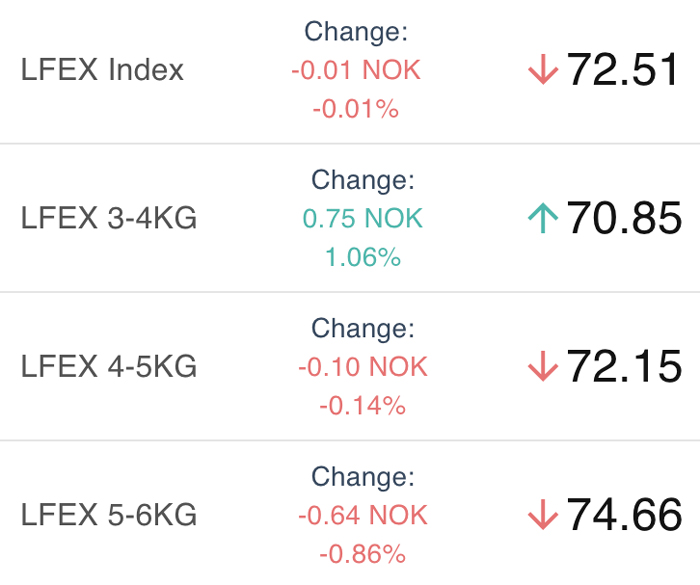Select the LFEX 5-6KG row label
Image resolution: width=700 pixels, height=585 pixels.
pyautogui.click(x=109, y=514)
